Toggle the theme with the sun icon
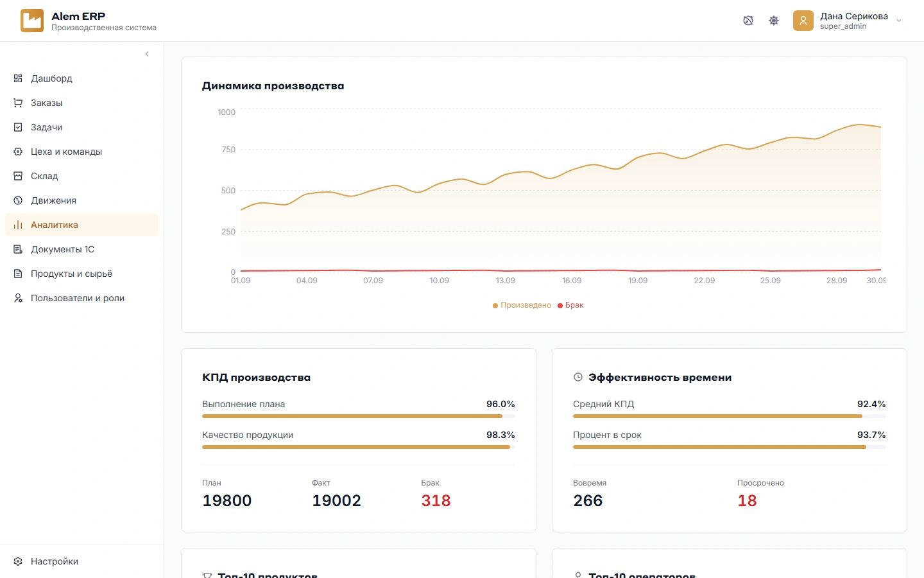This screenshot has width=924, height=578. pos(774,21)
